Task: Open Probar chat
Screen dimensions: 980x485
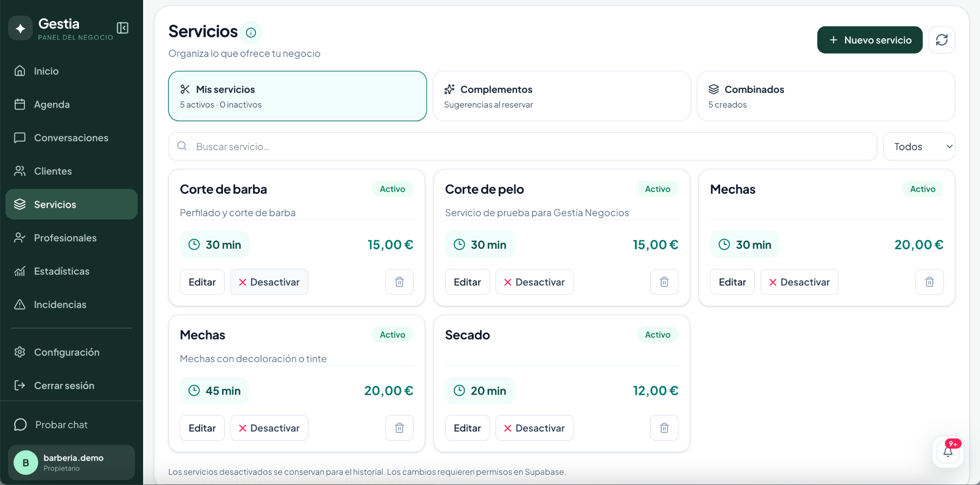Action: click(71, 425)
